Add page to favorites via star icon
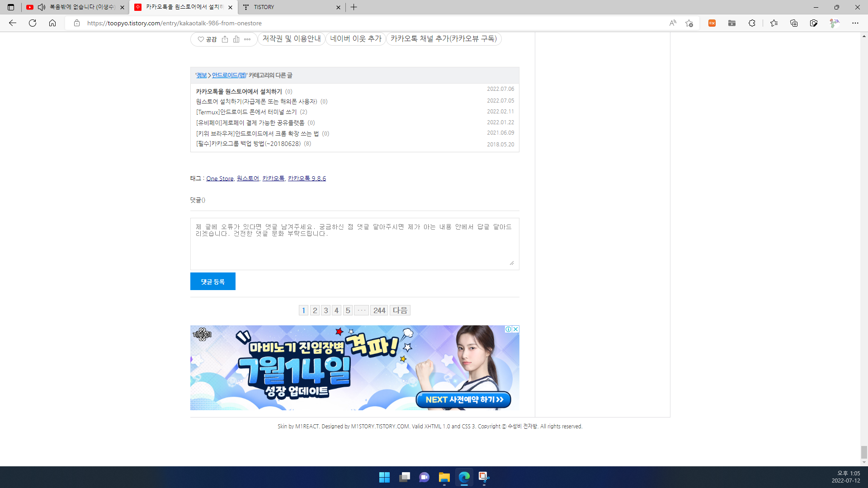The height and width of the screenshot is (488, 868). click(x=689, y=23)
